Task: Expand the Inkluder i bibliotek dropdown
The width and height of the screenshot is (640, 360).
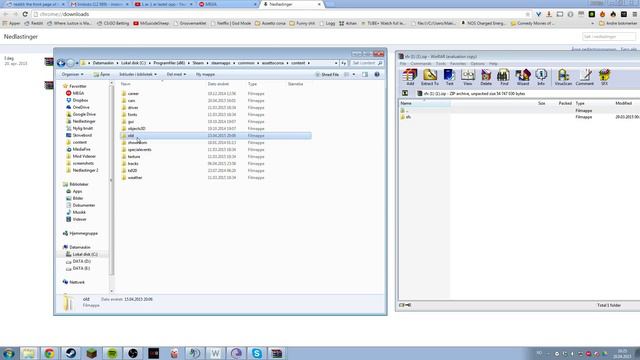Action: (x=138, y=74)
